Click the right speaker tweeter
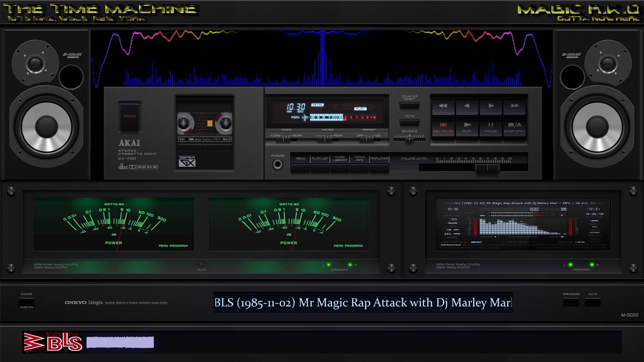 (608, 63)
